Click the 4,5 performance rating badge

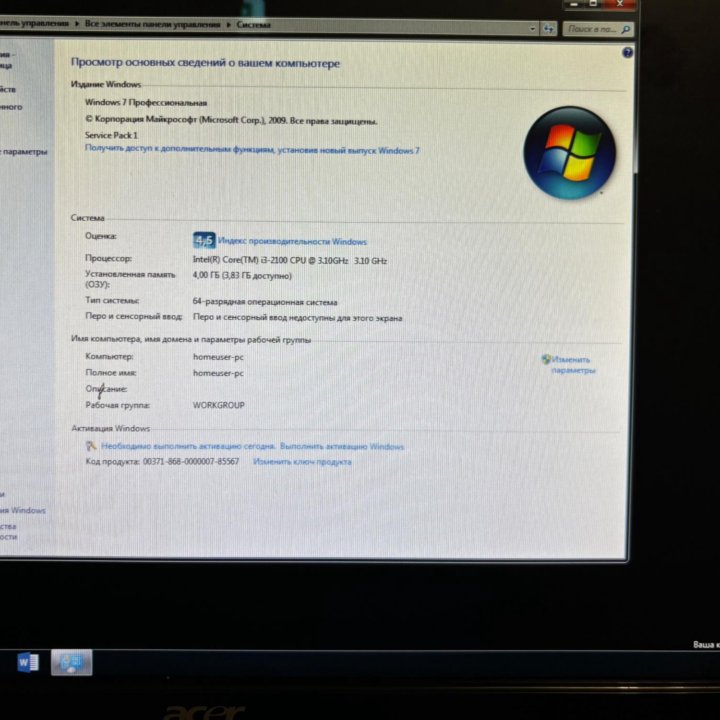(204, 240)
